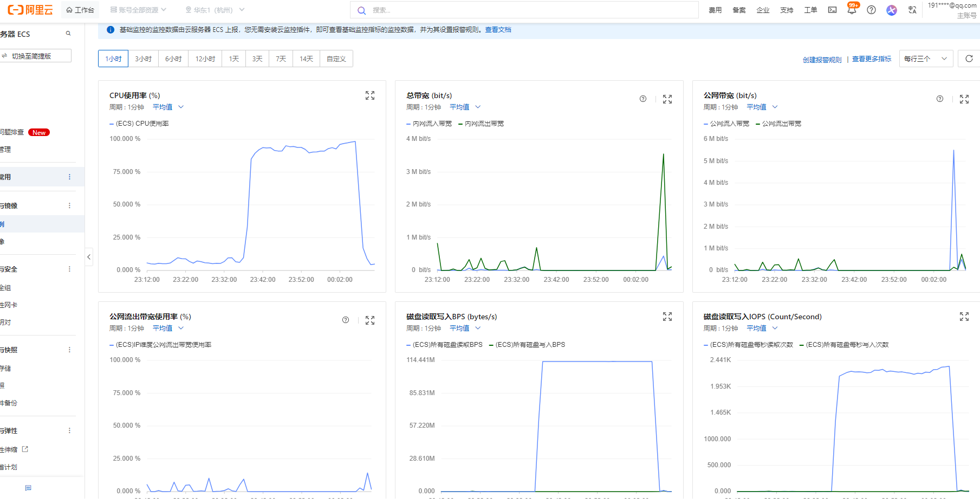This screenshot has height=503, width=980.
Task: Open the three-dot menu beside 常用
Action: coord(69,177)
